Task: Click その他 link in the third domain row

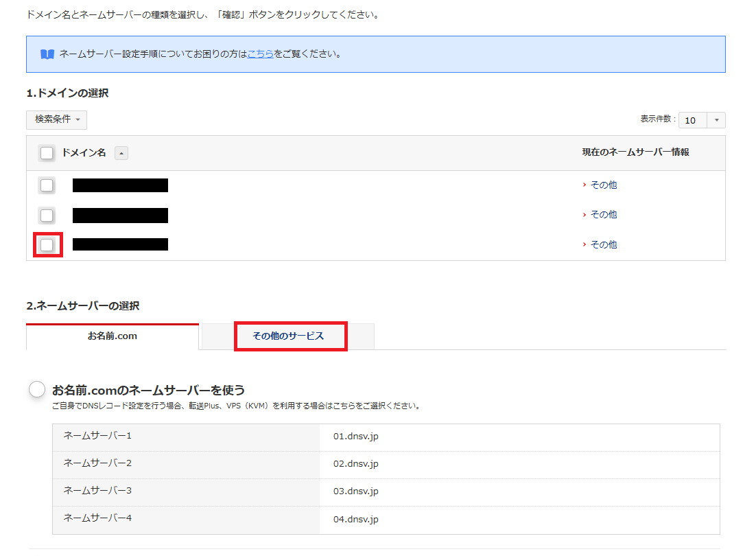Action: click(x=603, y=245)
